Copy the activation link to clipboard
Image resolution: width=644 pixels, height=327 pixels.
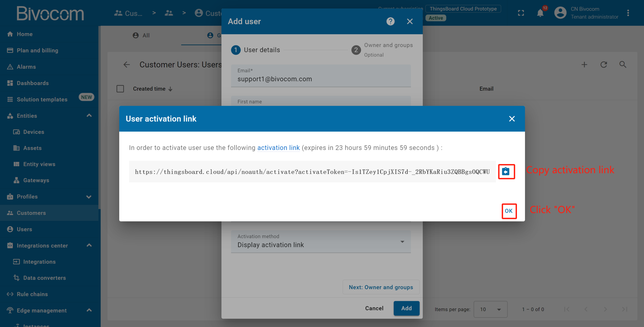click(x=506, y=171)
